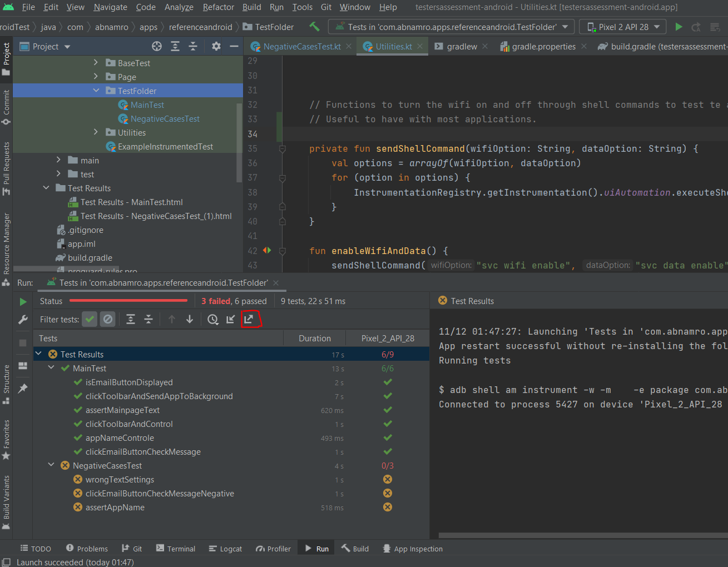Open the Navigate menu
This screenshot has height=567, width=728.
tap(110, 7)
